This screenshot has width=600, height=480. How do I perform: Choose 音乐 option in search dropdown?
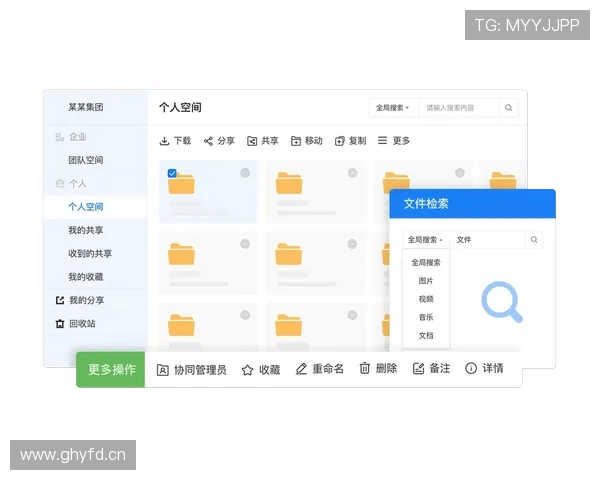click(x=426, y=317)
